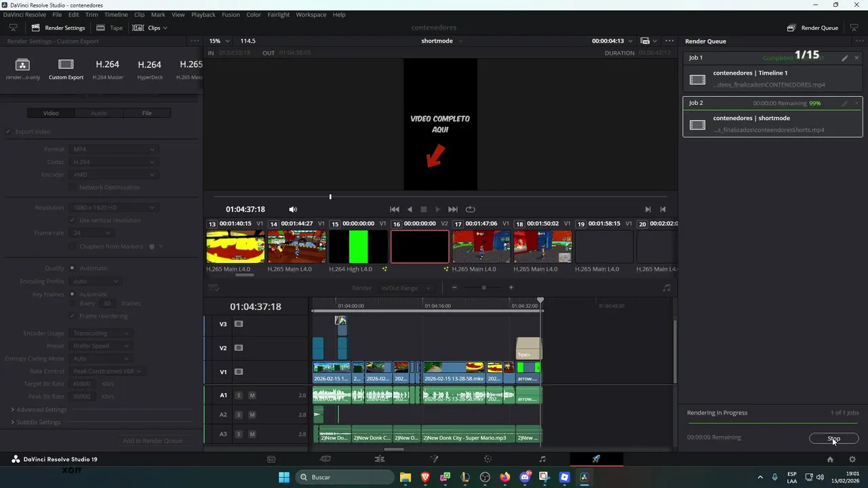Open Firefox from the Windows taskbar

(x=505, y=477)
